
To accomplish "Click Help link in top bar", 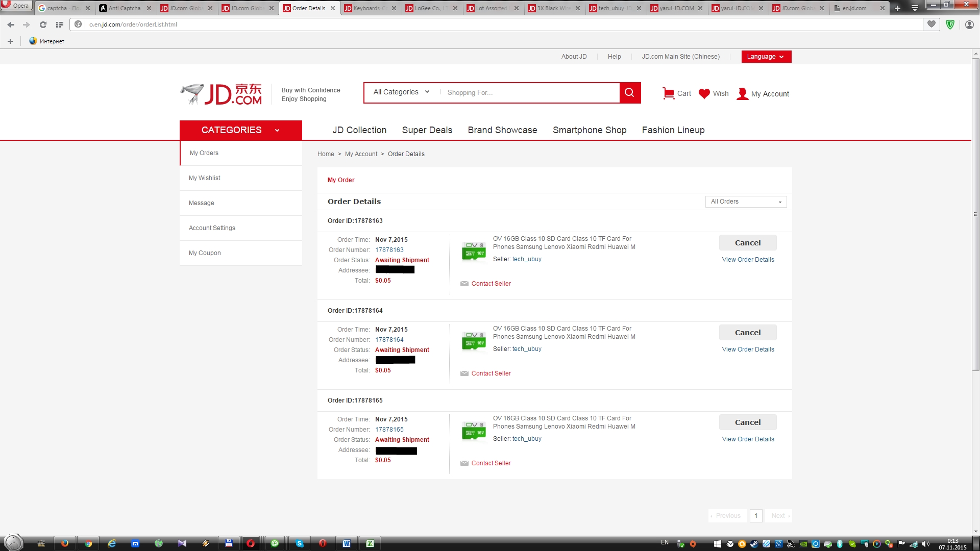I will point(614,57).
